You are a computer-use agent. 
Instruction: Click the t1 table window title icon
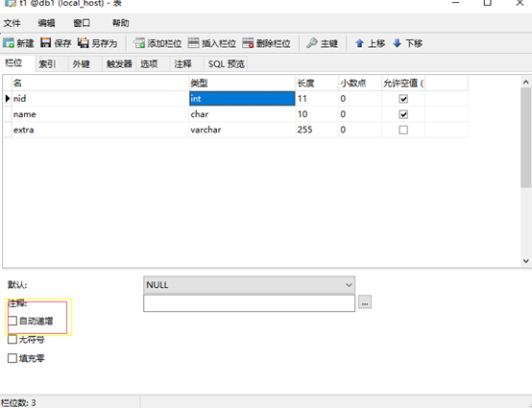[11, 4]
